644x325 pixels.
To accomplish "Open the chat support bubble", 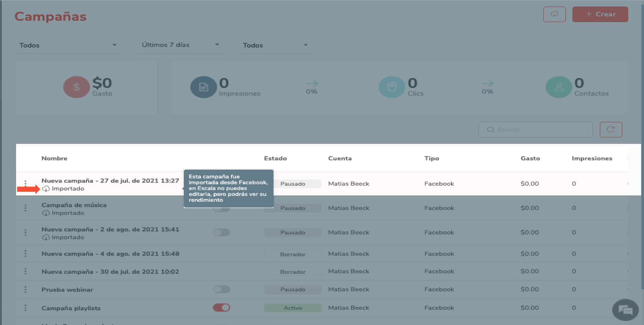I will [625, 310].
